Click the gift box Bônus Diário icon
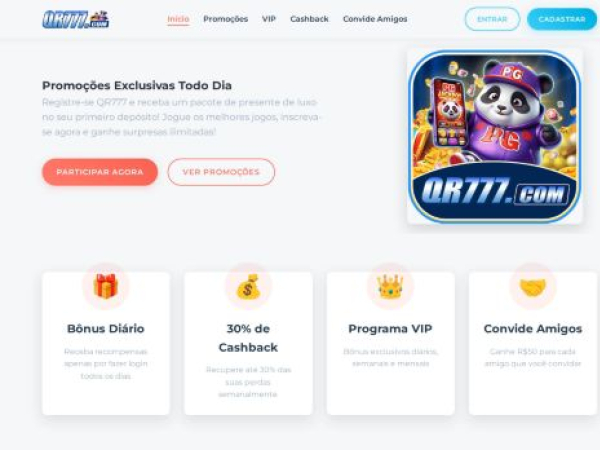This screenshot has height=450, width=600. (106, 286)
